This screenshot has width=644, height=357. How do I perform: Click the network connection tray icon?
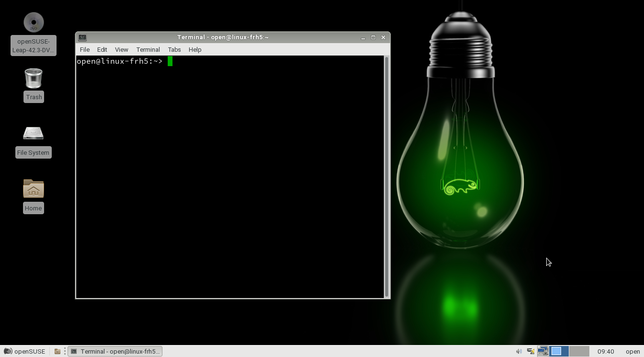pyautogui.click(x=542, y=351)
